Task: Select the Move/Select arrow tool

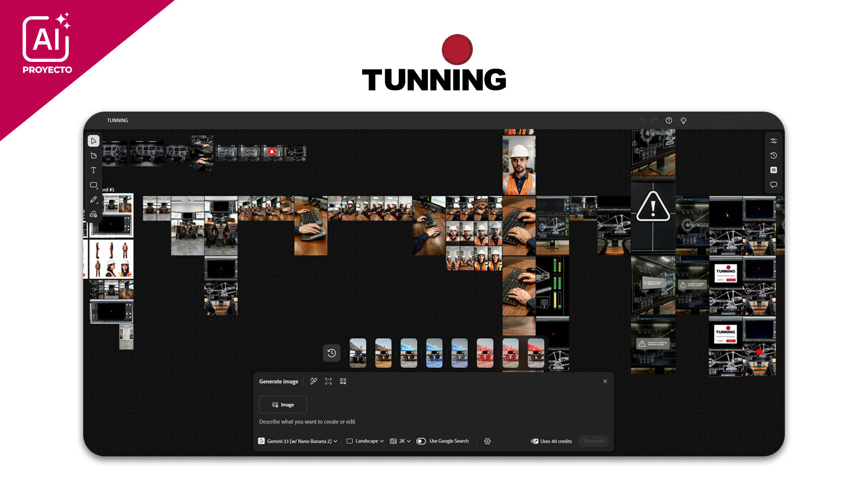Action: tap(94, 141)
